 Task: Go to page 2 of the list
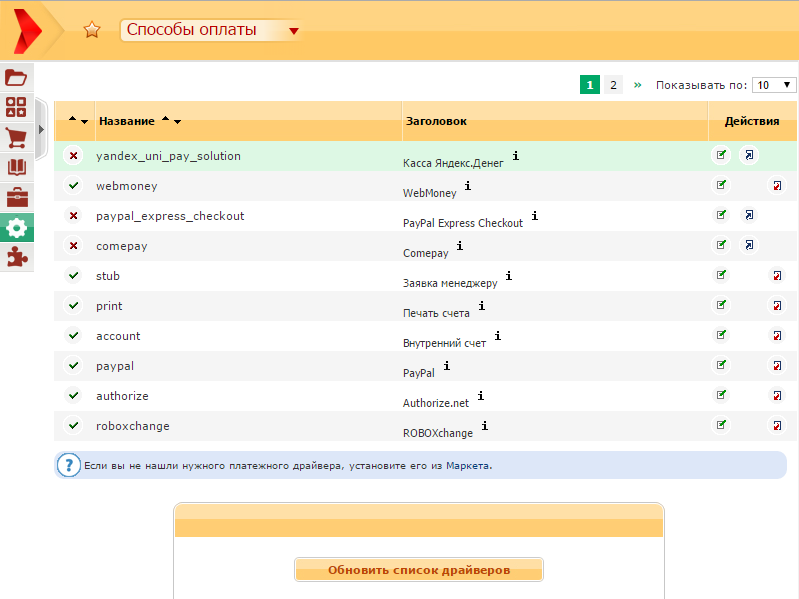pyautogui.click(x=613, y=85)
